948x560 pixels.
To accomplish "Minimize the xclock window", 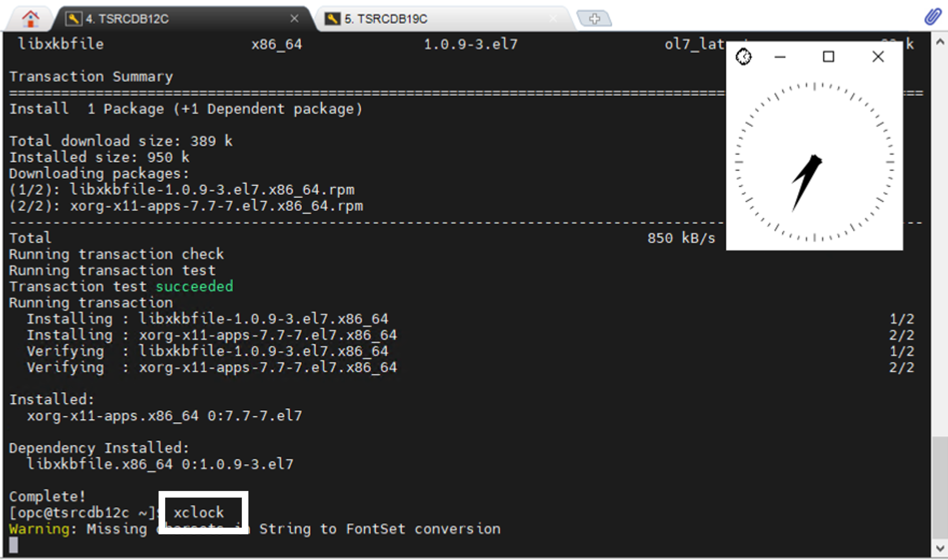I will click(780, 57).
